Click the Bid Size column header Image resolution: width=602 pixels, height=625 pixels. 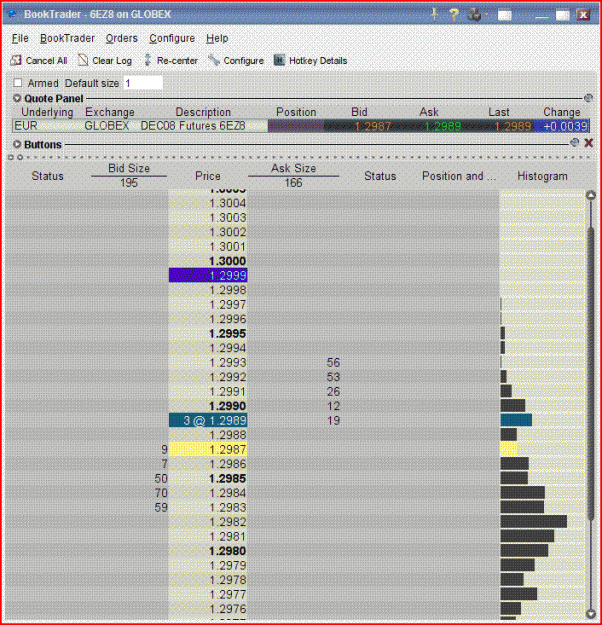129,168
